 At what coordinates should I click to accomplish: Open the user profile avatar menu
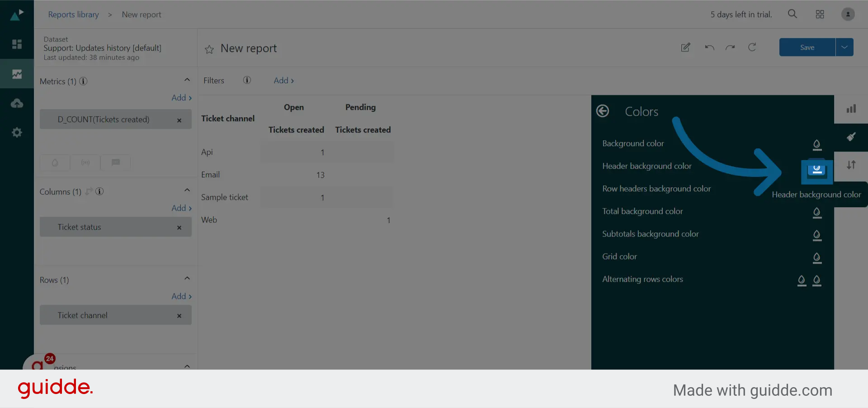(848, 14)
